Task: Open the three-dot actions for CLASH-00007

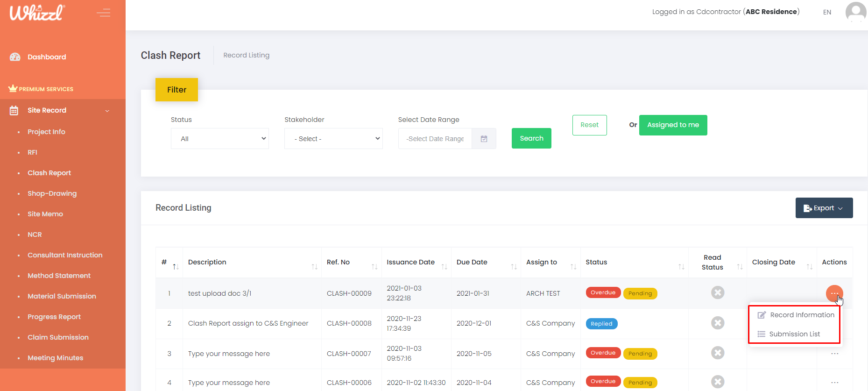Action: pos(834,354)
